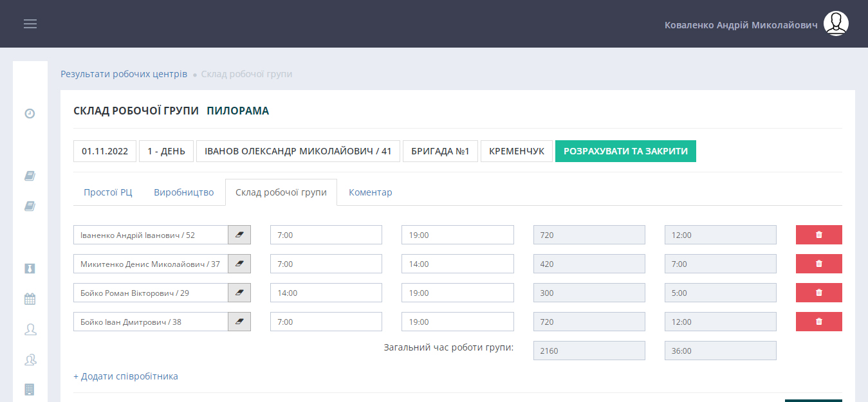Open the Коментар tab
This screenshot has height=402, width=868.
coord(370,192)
